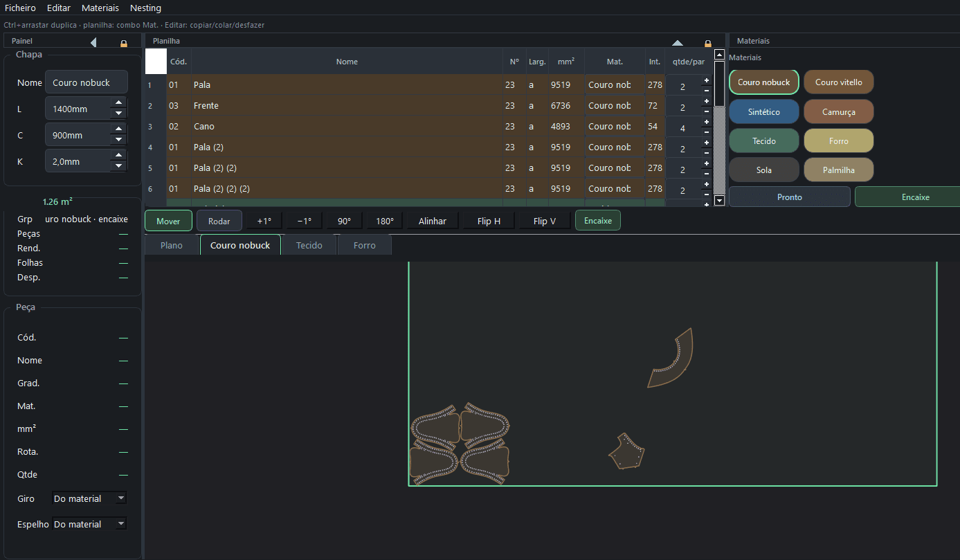Open the Nesting menu
Viewport: 960px width, 560px height.
point(145,8)
